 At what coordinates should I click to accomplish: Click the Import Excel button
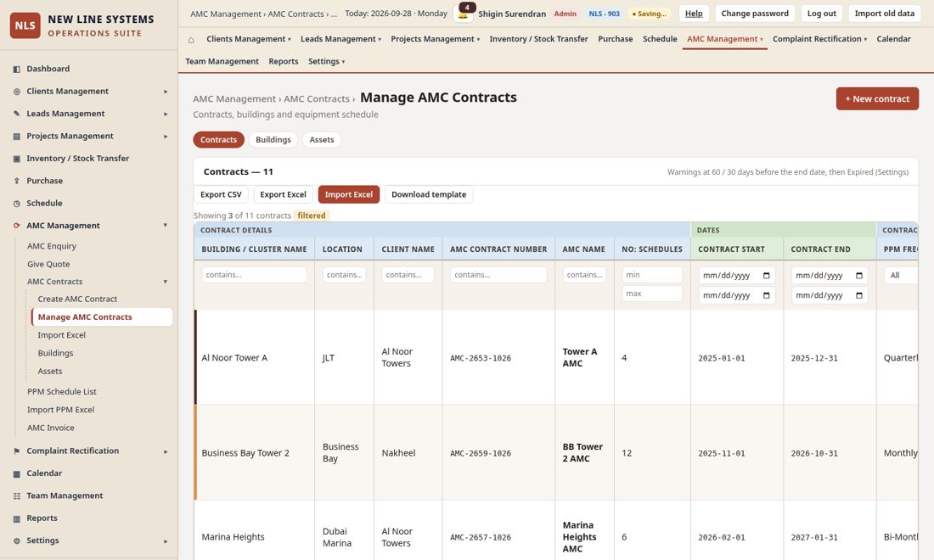pyautogui.click(x=348, y=194)
